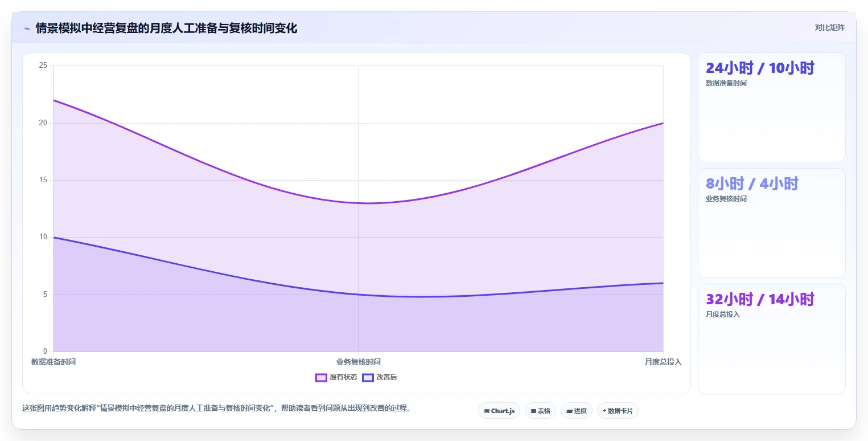Click the lightning icon beside the title
Image resolution: width=868 pixels, height=441 pixels.
[x=27, y=28]
